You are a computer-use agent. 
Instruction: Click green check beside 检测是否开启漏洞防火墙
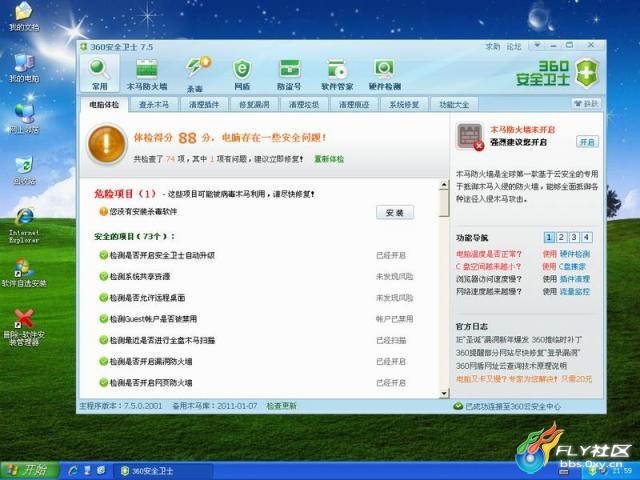click(104, 361)
